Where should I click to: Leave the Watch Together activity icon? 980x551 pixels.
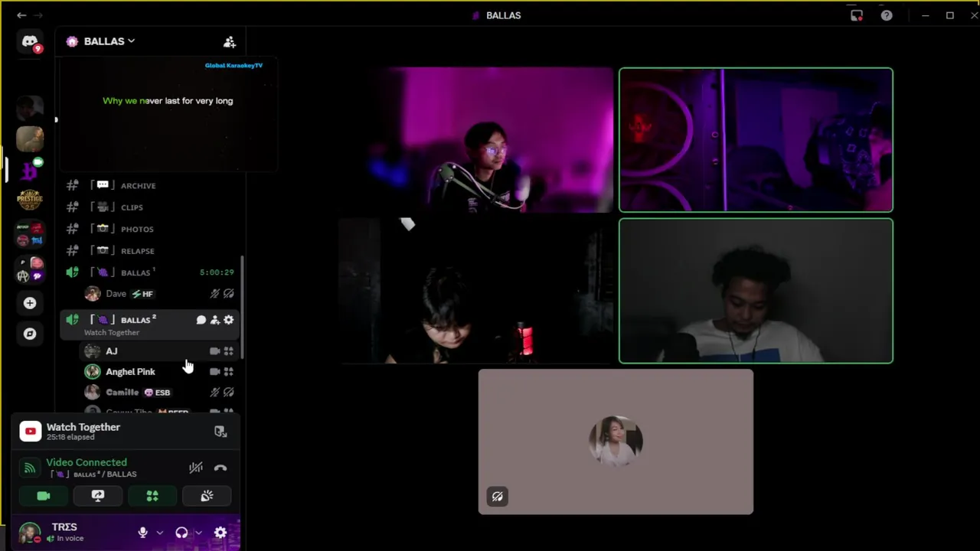220,432
